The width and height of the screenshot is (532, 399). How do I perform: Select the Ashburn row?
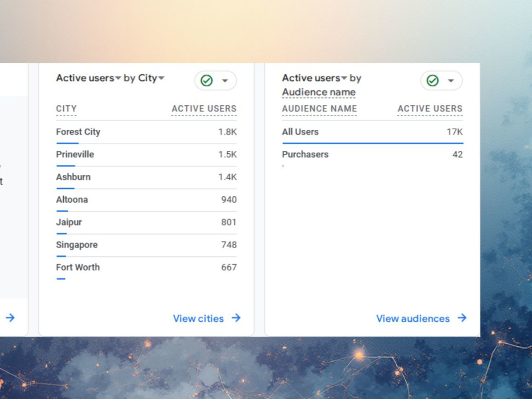click(x=146, y=178)
